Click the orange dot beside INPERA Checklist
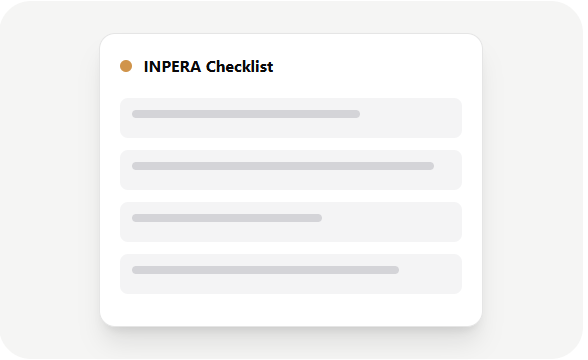Image resolution: width=588 pixels, height=360 pixels. pyautogui.click(x=126, y=66)
